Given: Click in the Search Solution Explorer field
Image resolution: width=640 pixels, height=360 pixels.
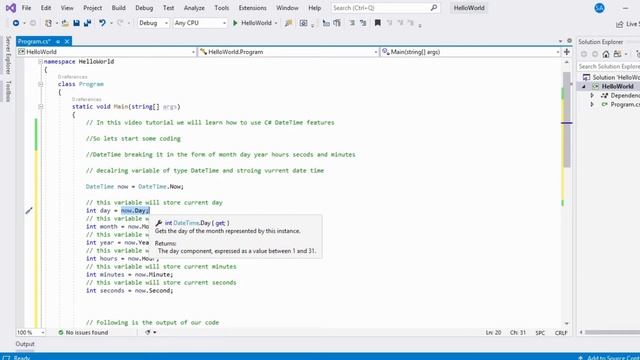Looking at the screenshot, I should [608, 66].
